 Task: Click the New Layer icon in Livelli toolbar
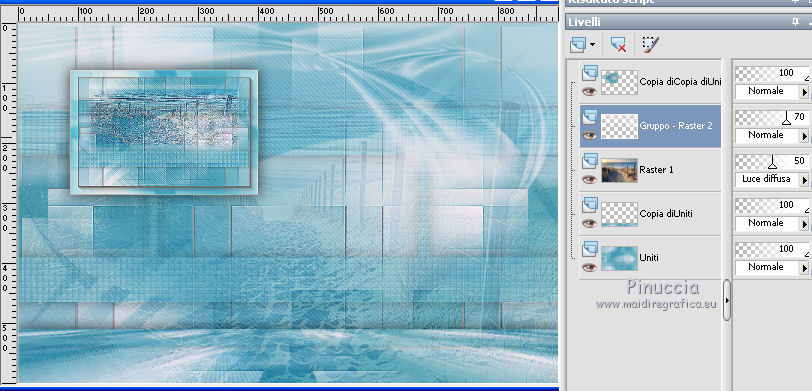pyautogui.click(x=578, y=45)
